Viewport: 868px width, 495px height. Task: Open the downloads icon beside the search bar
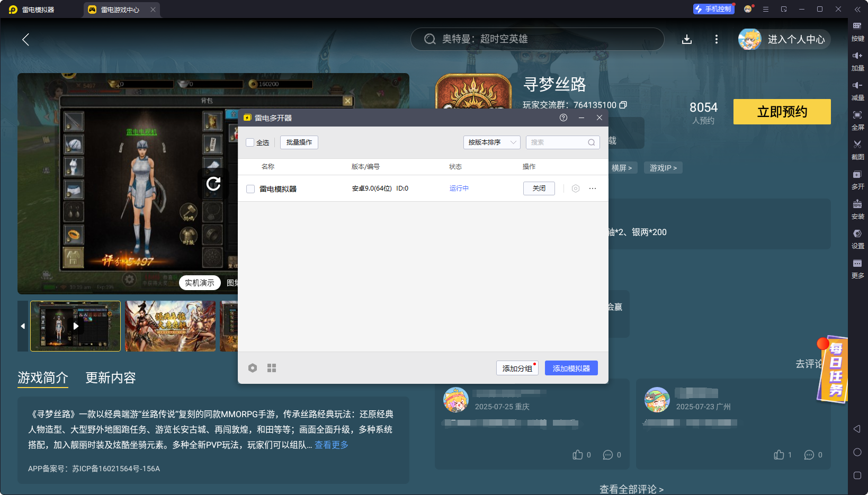point(687,39)
